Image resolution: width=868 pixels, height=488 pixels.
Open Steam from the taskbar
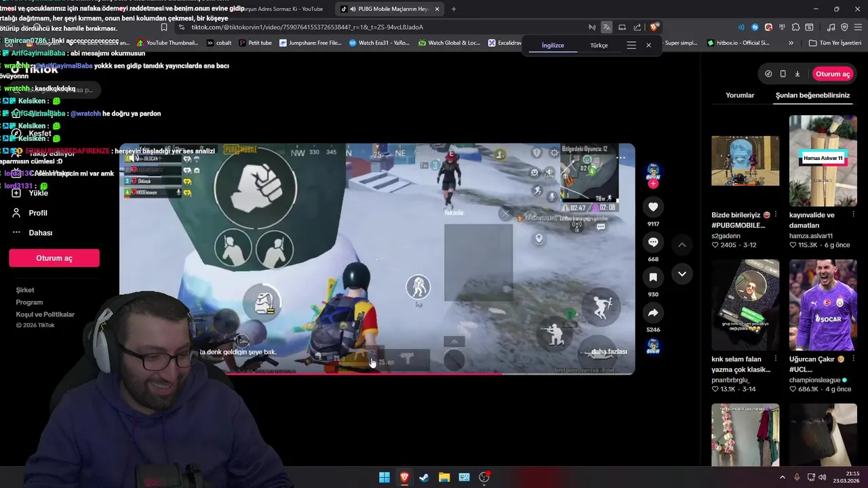[424, 477]
